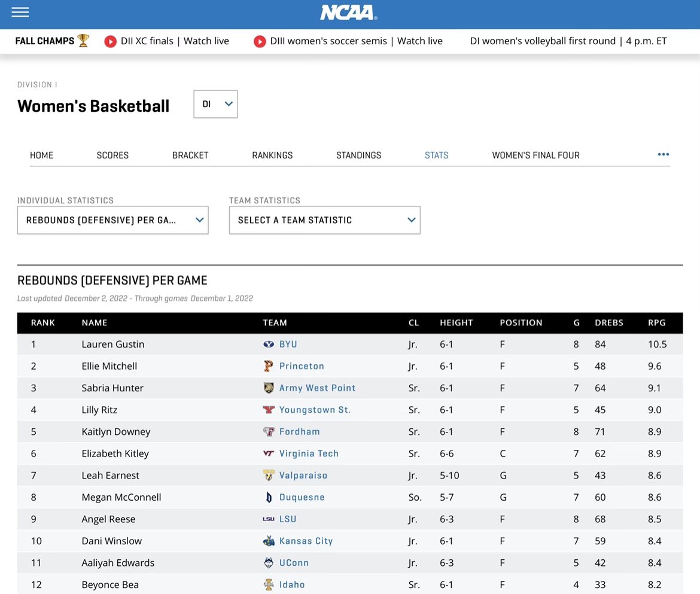The width and height of the screenshot is (700, 594).
Task: Click the DREBS column header
Action: (608, 322)
